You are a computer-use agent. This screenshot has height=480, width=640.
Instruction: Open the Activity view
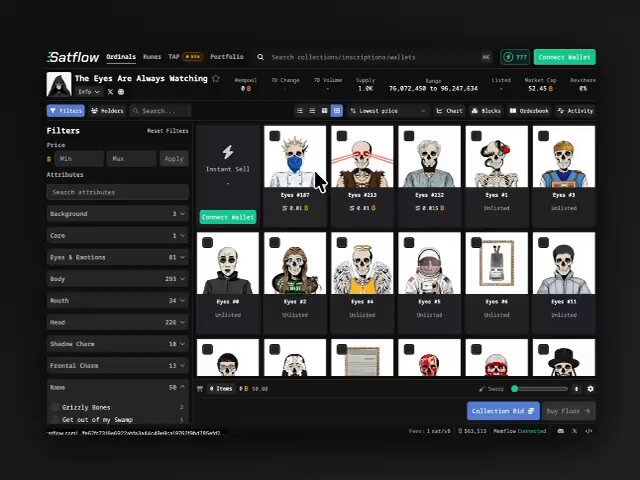tap(575, 111)
